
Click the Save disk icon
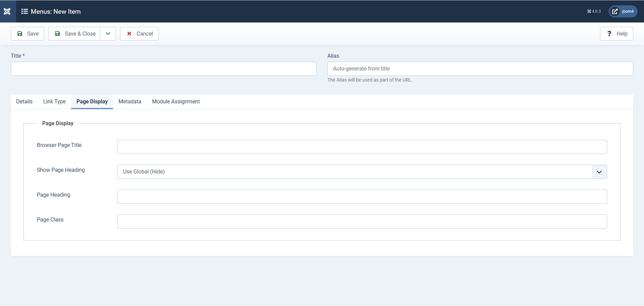pos(20,34)
